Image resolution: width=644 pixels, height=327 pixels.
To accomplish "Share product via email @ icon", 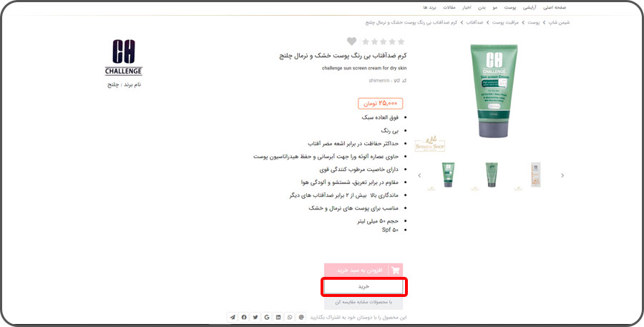I will pyautogui.click(x=301, y=317).
